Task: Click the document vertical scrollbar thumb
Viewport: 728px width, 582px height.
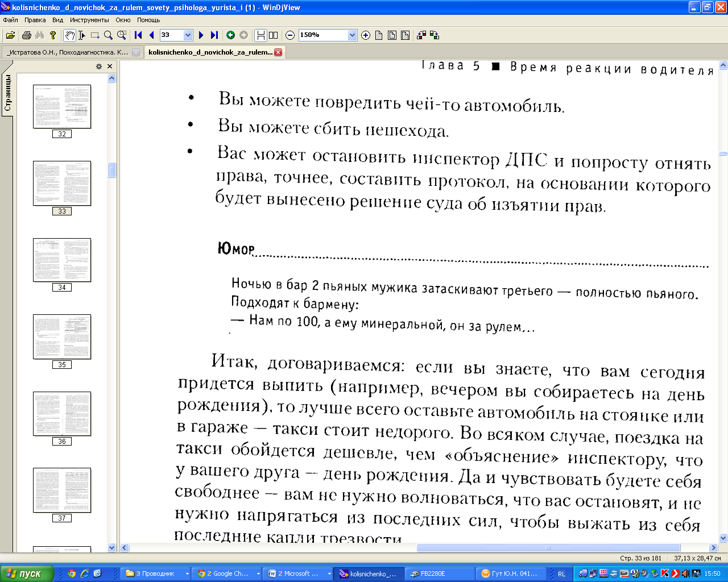Action: tap(723, 153)
